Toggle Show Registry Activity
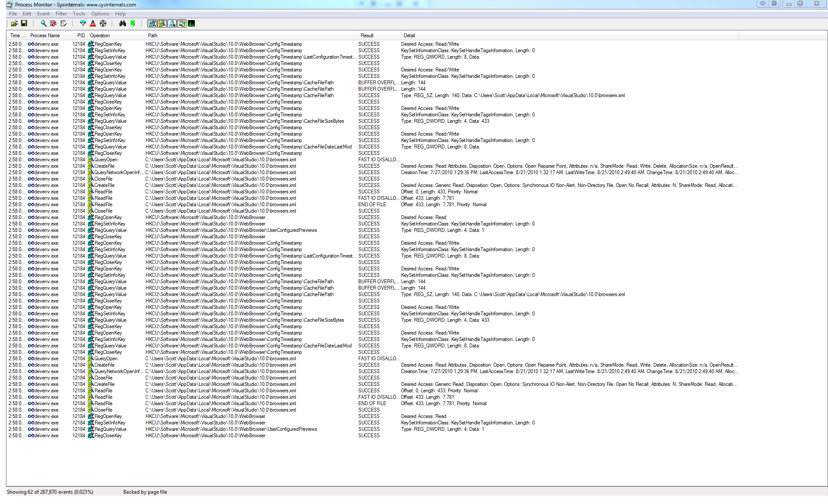Viewport: 828px width, 504px height. click(x=152, y=24)
